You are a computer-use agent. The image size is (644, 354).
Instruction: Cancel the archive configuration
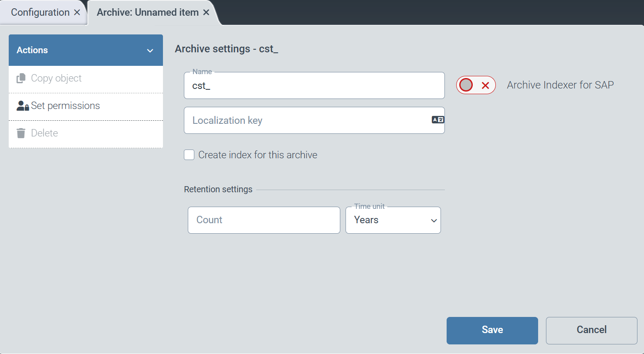[591, 330]
